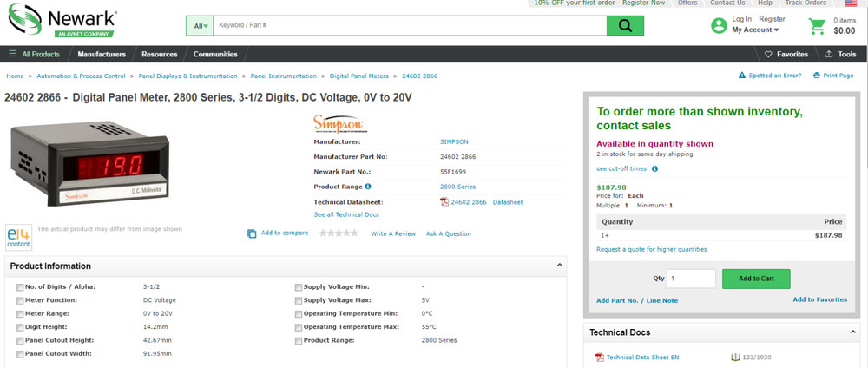The height and width of the screenshot is (368, 868).
Task: Open the Manufacturers menu
Action: coord(102,54)
